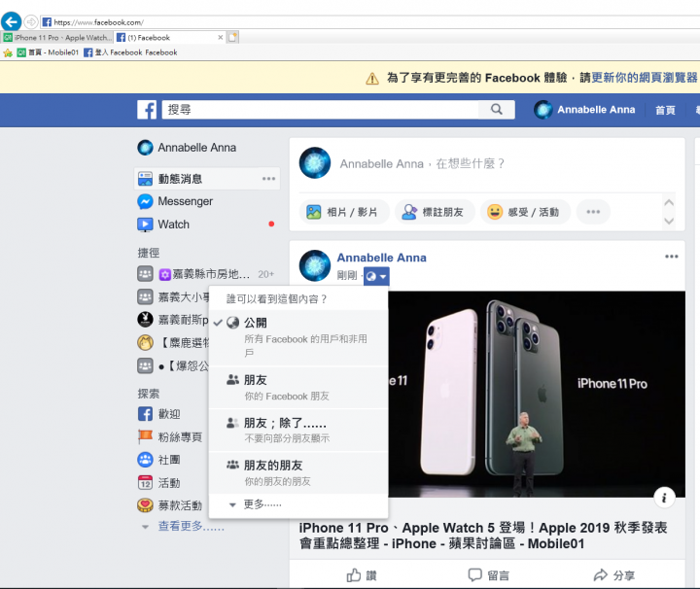Image resolution: width=700 pixels, height=589 pixels.
Task: Click Share (分享) on the post
Action: click(x=614, y=575)
